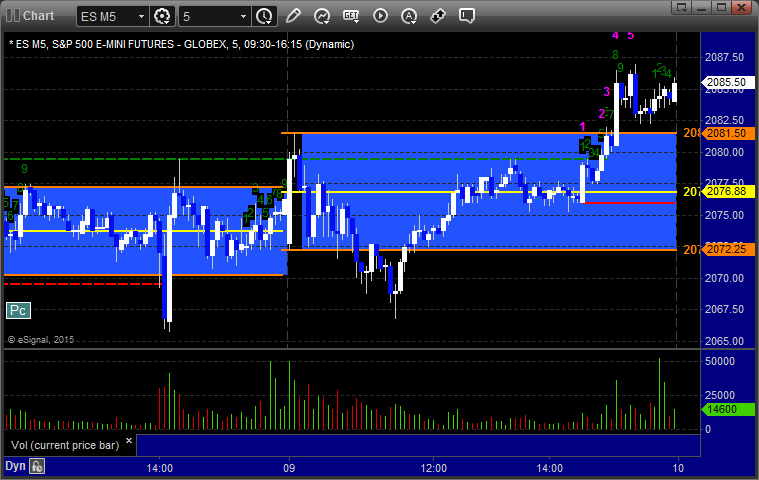Screen dimensions: 759x480
Task: Toggle the lock icon beside Dyn
Action: point(37,466)
